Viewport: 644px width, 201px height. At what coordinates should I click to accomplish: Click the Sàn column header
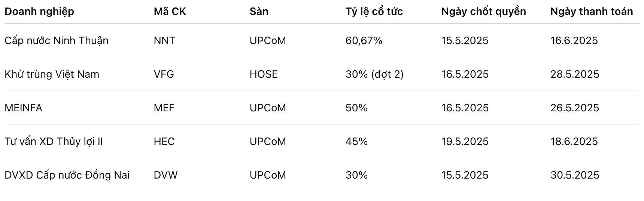pos(259,12)
